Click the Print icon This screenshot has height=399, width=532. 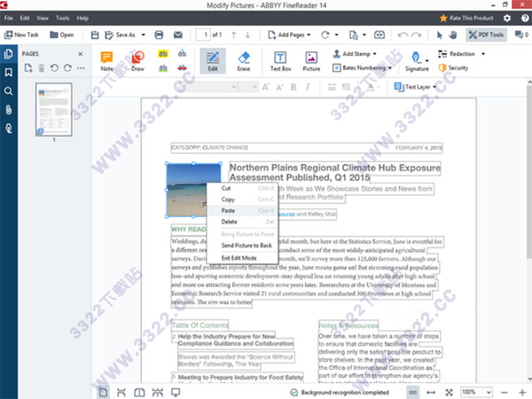coord(159,35)
